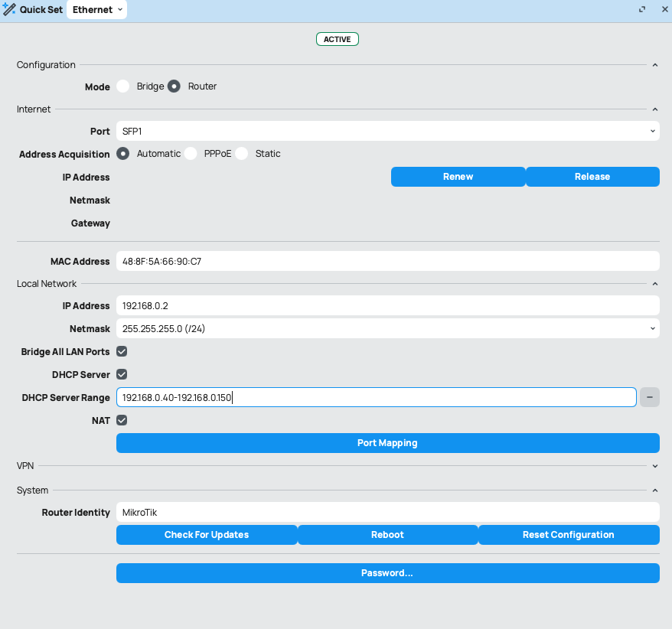Screen dimensions: 672x629
Task: Toggle the NAT checkbox
Action: [122, 420]
